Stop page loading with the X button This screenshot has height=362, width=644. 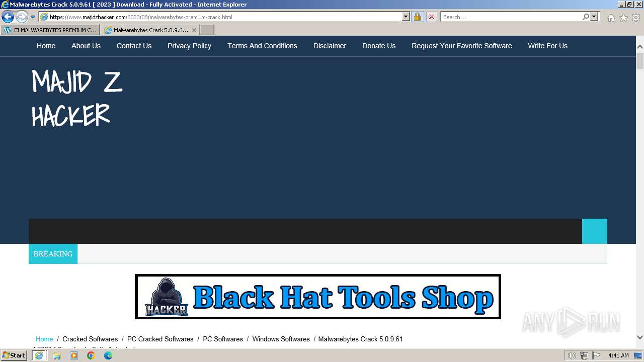431,17
